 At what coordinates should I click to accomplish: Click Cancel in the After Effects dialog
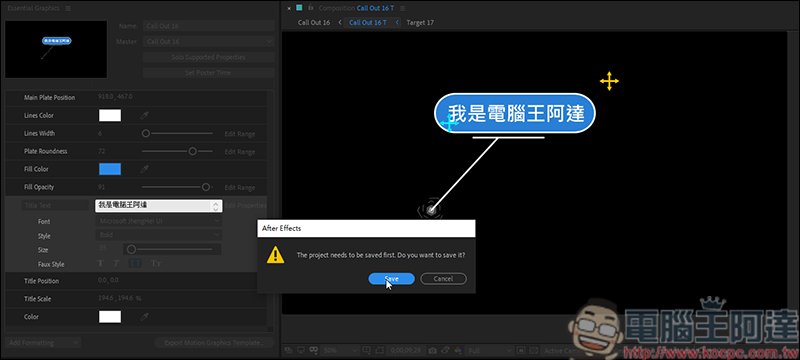(x=443, y=278)
